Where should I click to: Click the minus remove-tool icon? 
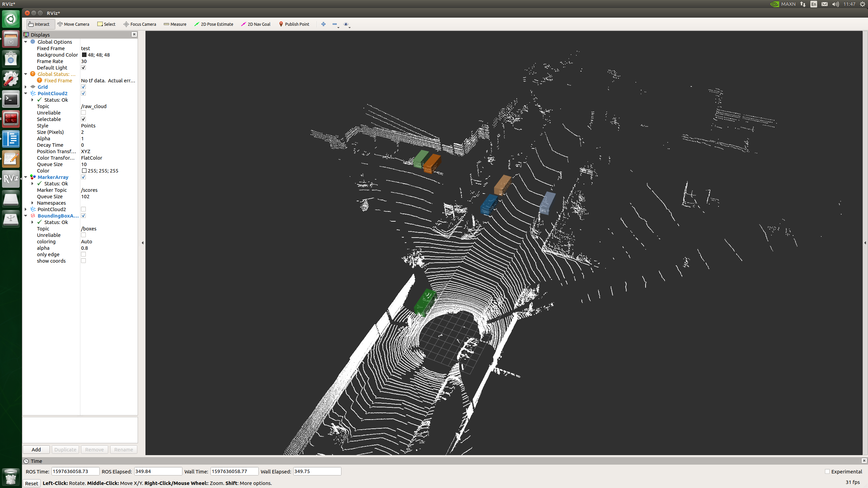coord(335,24)
